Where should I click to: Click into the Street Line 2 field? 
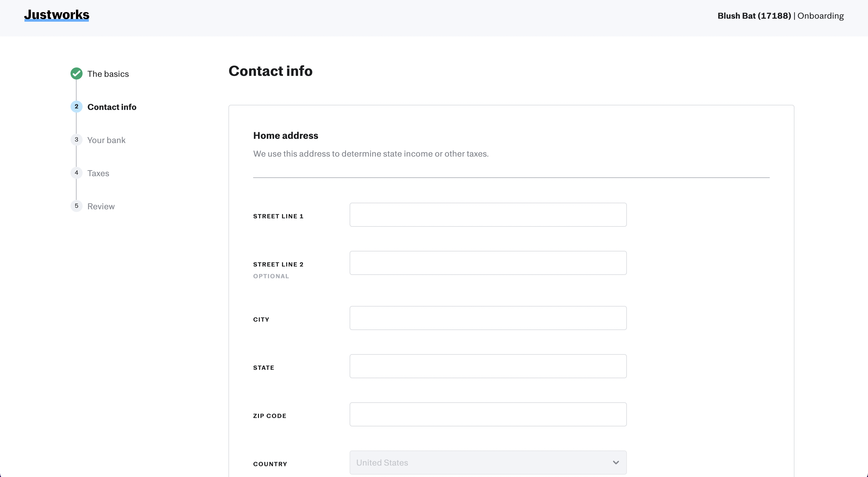[x=488, y=263]
